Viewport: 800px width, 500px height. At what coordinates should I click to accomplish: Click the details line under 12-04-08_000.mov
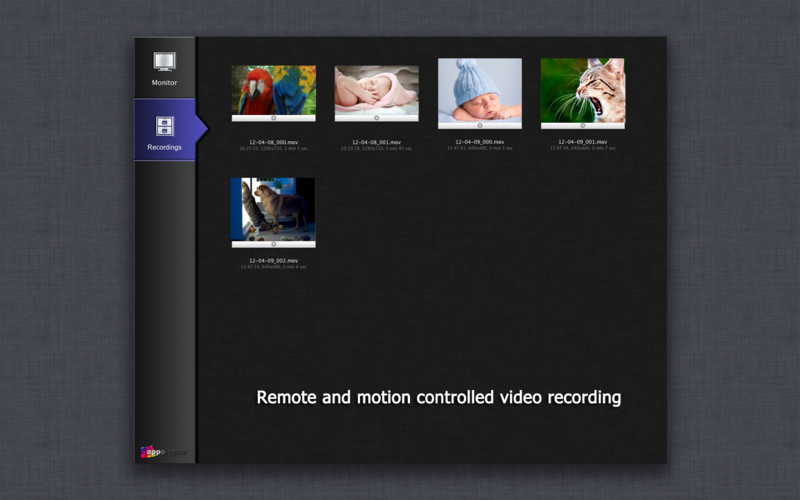coord(273,149)
